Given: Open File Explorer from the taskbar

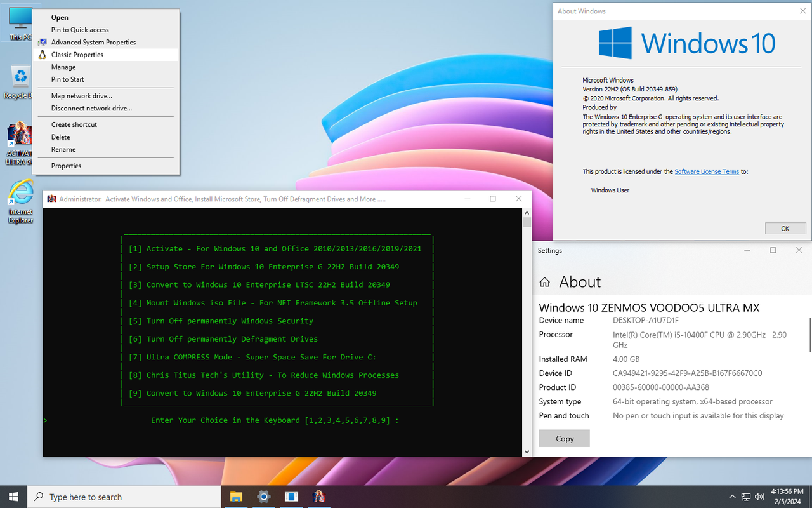Looking at the screenshot, I should click(236, 497).
